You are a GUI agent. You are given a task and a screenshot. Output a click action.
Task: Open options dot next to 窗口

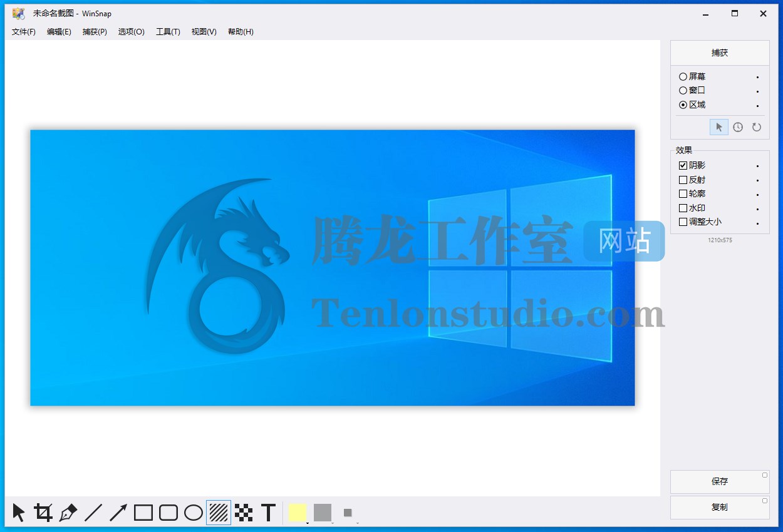point(757,91)
